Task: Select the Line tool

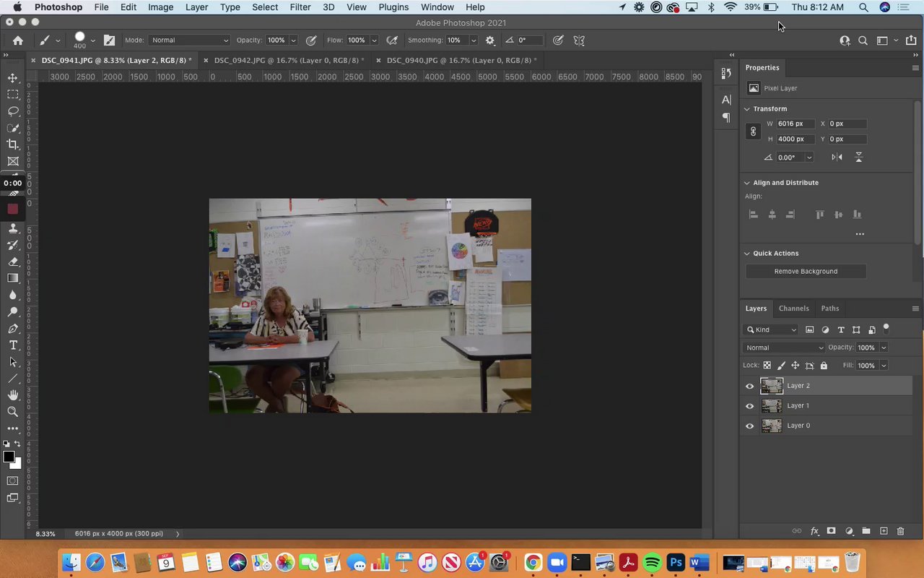Action: pos(13,379)
